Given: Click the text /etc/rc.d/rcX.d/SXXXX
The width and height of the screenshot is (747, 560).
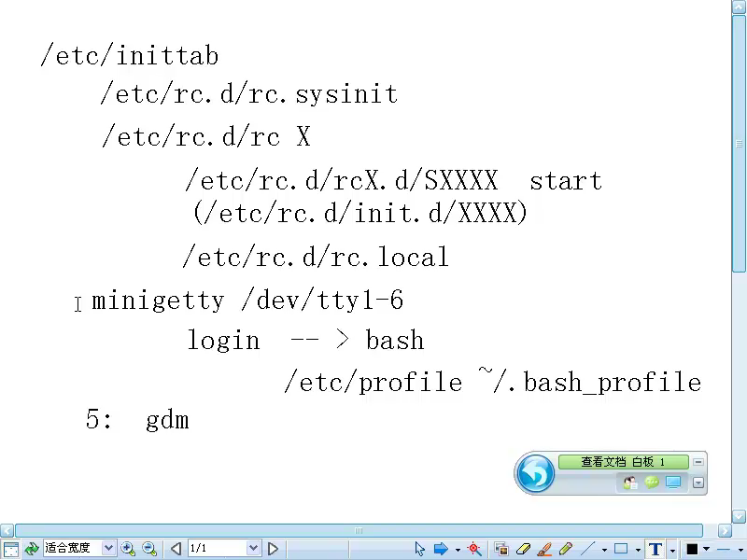Looking at the screenshot, I should 342,180.
